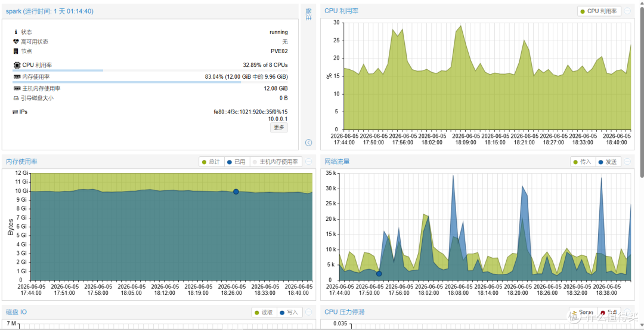Click the '0 B' boot disk value
The width and height of the screenshot is (644, 330).
[283, 98]
